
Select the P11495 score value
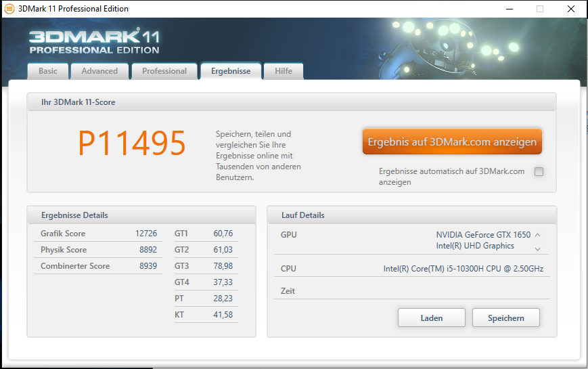(132, 143)
